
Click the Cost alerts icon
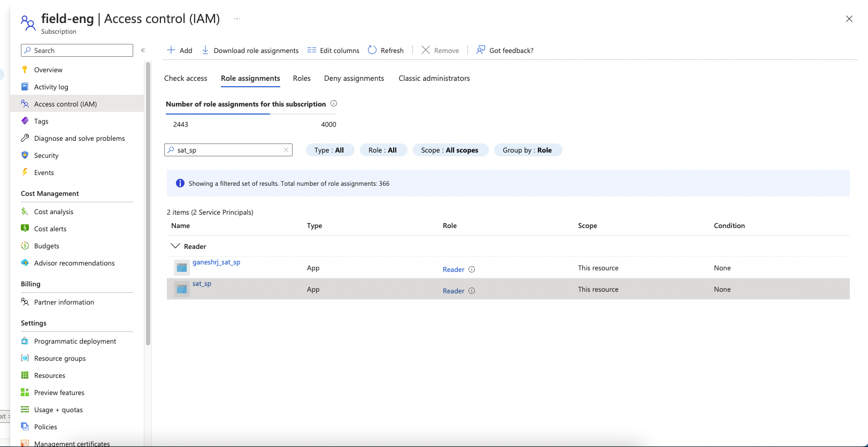coord(25,229)
